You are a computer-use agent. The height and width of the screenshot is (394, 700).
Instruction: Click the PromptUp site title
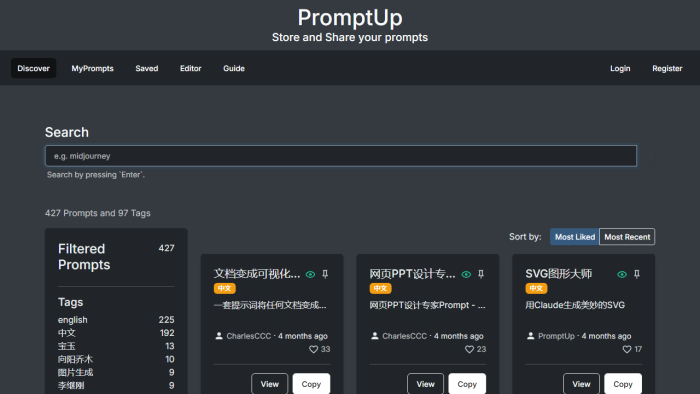[x=350, y=17]
